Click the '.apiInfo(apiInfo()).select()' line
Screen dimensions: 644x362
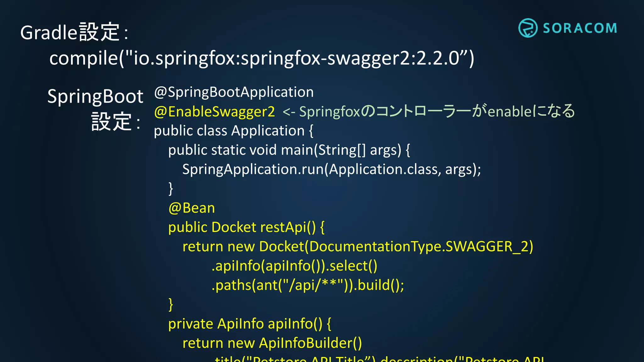click(294, 266)
